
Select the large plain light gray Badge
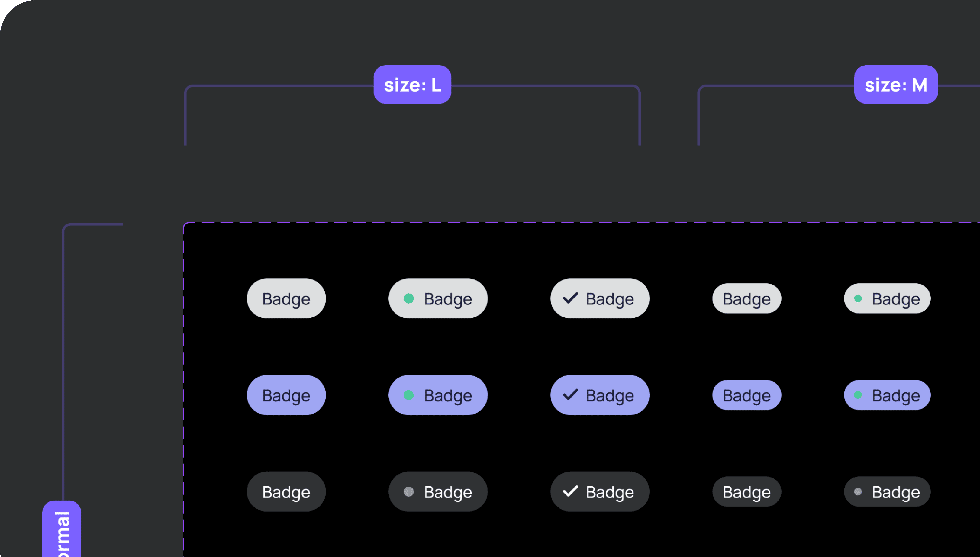pyautogui.click(x=286, y=298)
